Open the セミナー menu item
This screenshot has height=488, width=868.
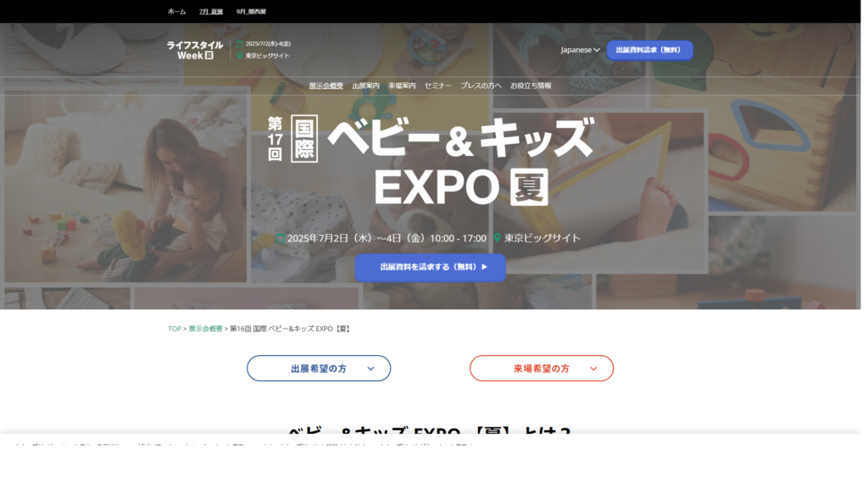(x=438, y=86)
